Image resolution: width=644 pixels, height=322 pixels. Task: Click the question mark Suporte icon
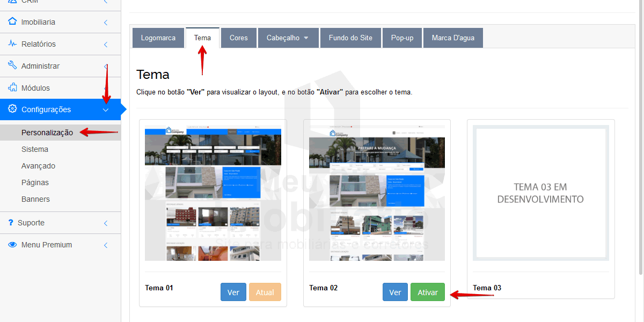[x=11, y=223]
